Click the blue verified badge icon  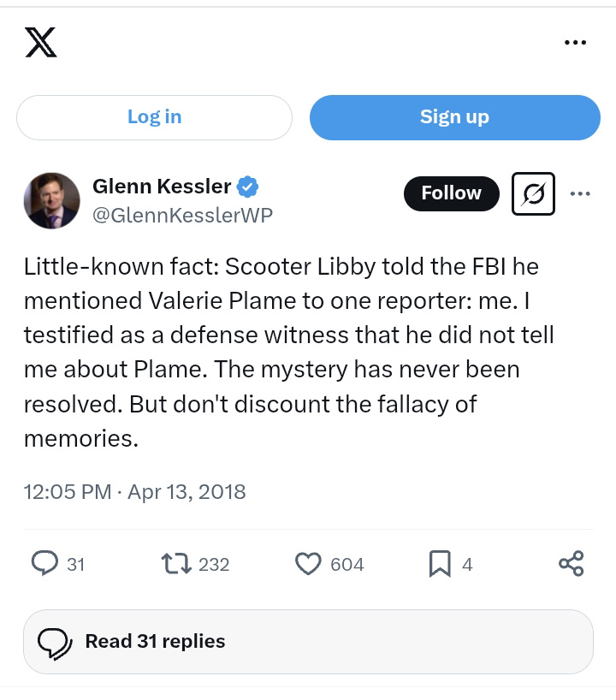tap(249, 187)
